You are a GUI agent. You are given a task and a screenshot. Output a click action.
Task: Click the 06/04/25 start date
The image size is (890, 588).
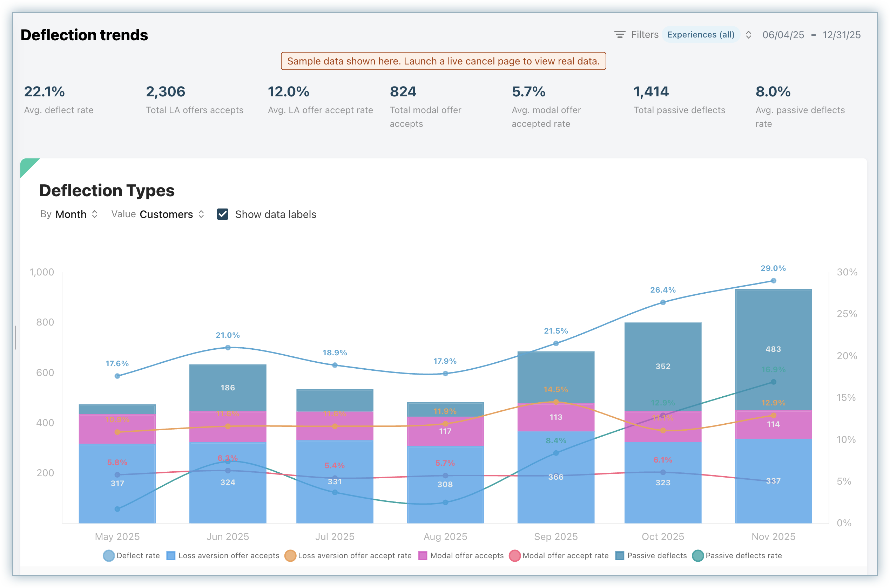click(783, 35)
